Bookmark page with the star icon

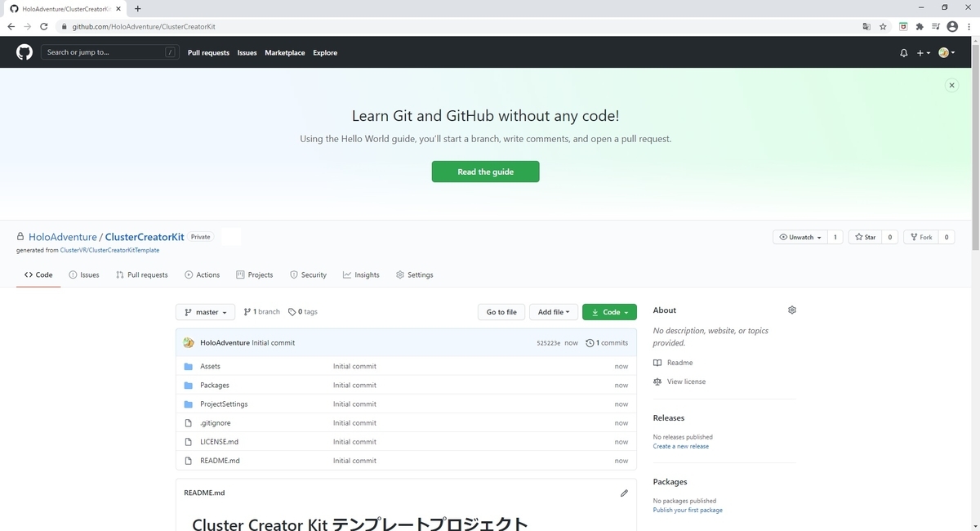883,26
